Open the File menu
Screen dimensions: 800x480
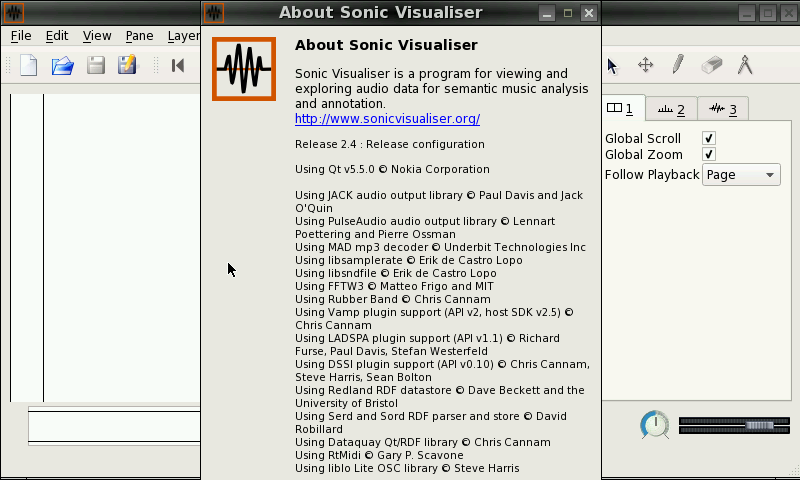(x=21, y=36)
